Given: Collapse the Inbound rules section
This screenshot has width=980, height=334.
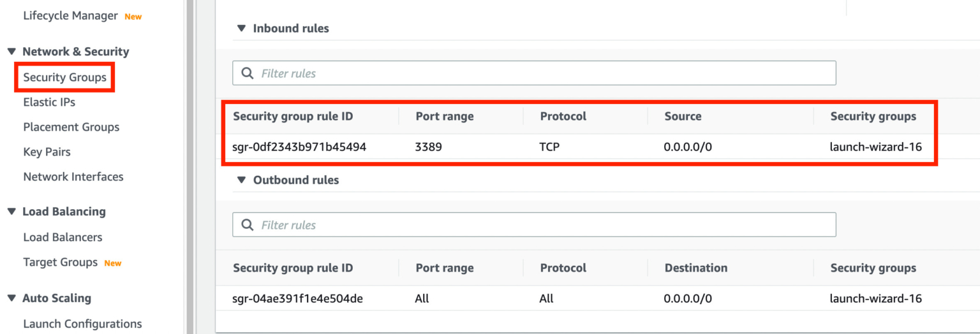Looking at the screenshot, I should click(x=241, y=29).
